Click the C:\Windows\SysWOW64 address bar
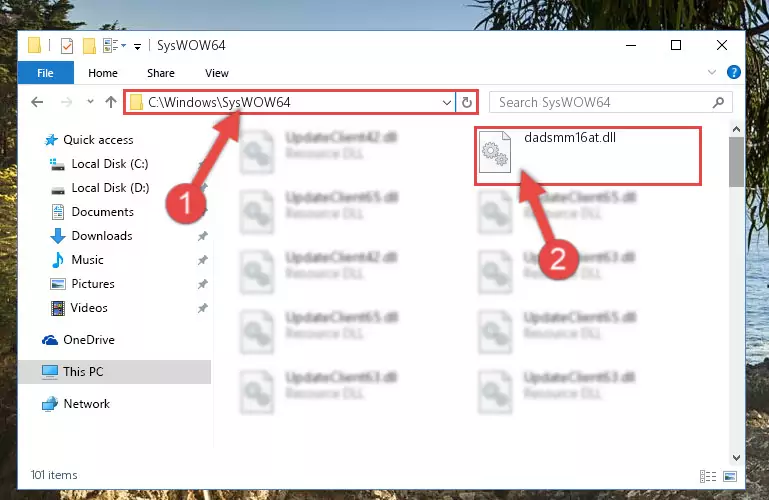The image size is (769, 500). coord(289,102)
